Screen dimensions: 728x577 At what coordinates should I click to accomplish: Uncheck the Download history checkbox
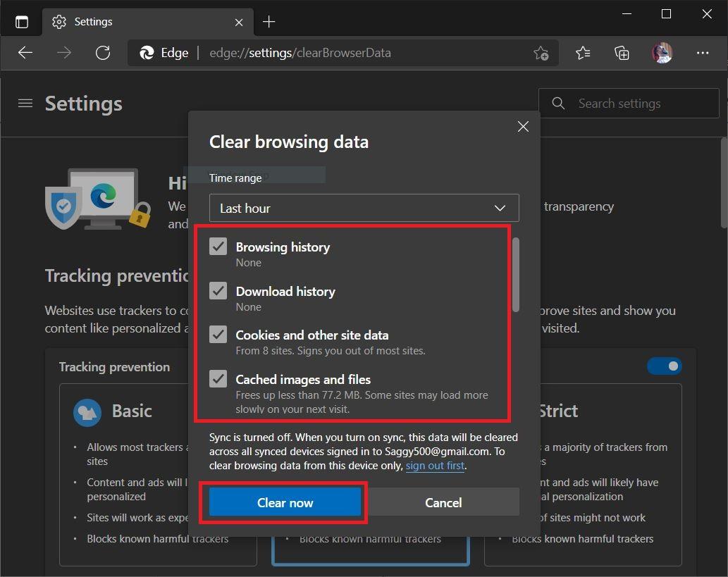pyautogui.click(x=218, y=291)
